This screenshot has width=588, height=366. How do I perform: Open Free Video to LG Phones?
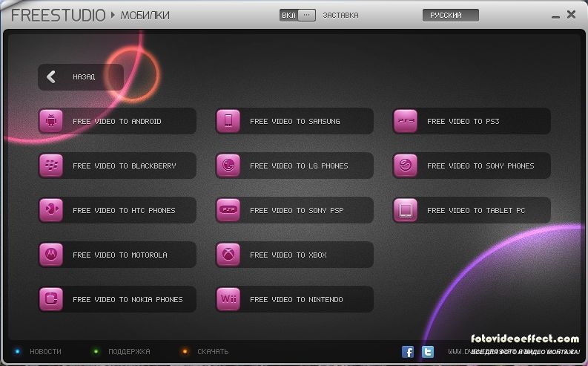click(x=294, y=166)
